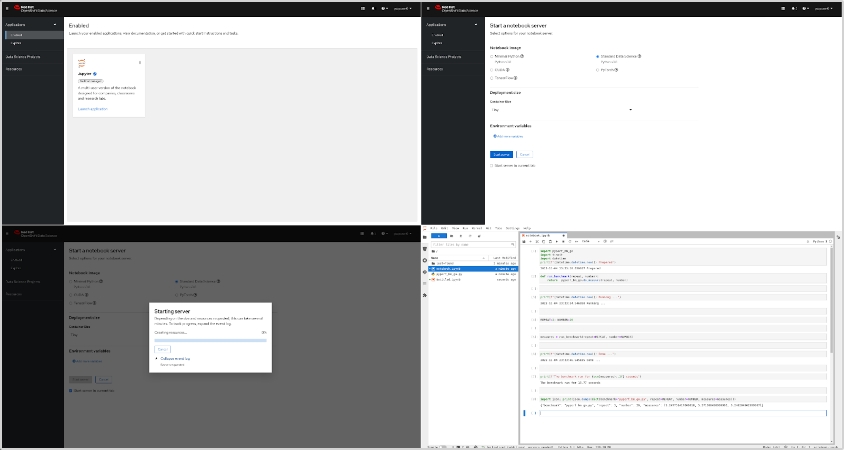Click the help icon beside Minimal Python
Viewport: 844px width, 450px height.
(x=523, y=56)
